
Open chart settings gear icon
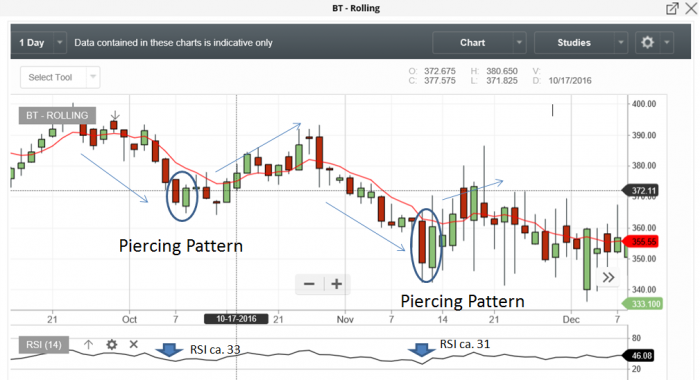pos(648,43)
